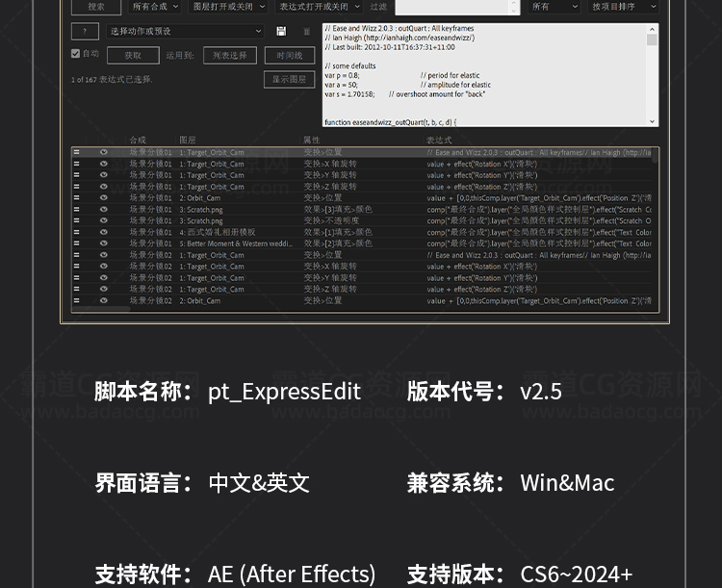Select 场景分镜02 Z 轴旋转 expression row

click(x=362, y=289)
